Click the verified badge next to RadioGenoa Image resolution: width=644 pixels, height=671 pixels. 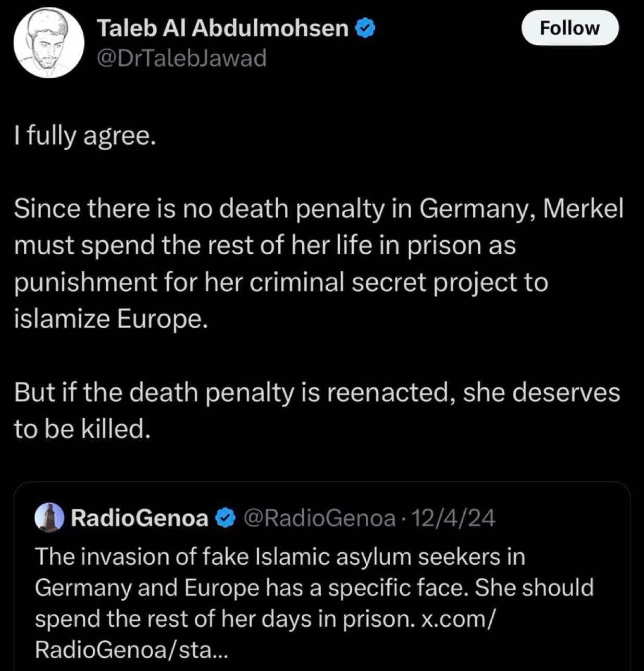[225, 518]
